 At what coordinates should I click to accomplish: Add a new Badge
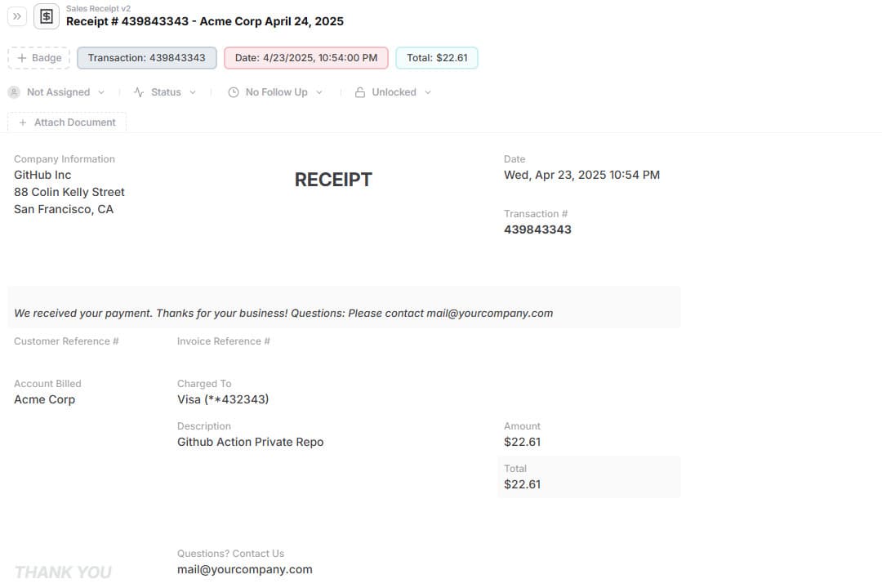coord(39,58)
